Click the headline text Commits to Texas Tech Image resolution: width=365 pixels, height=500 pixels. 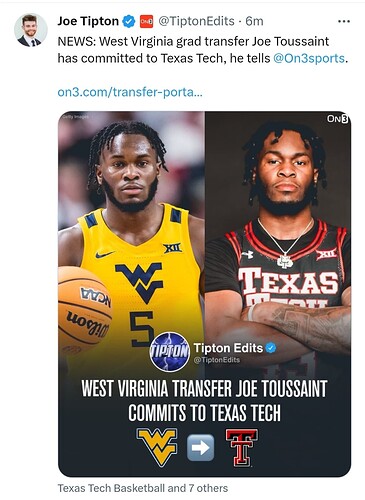point(204,413)
